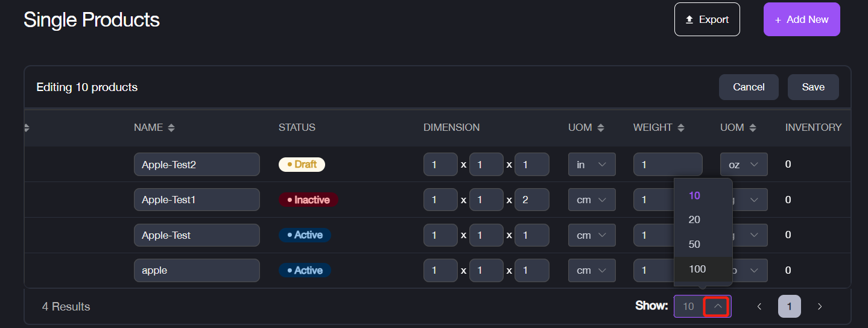Go to previous page arrow
The width and height of the screenshot is (868, 328).
759,306
